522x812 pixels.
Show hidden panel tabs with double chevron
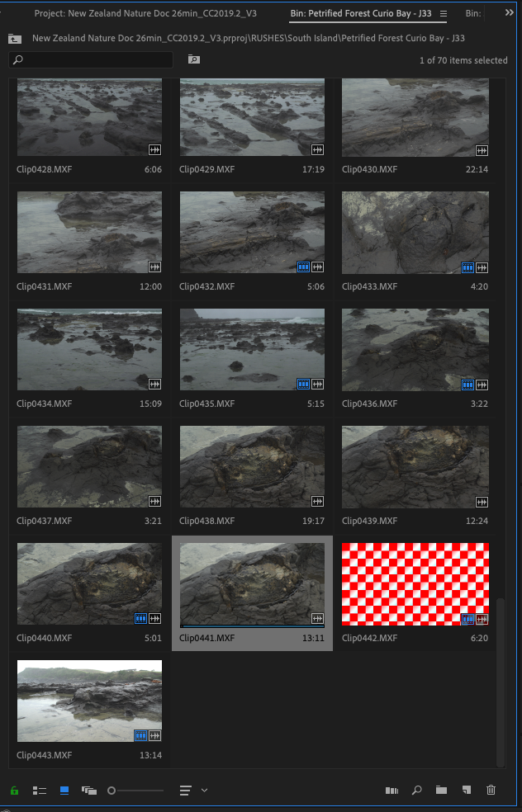tap(509, 13)
